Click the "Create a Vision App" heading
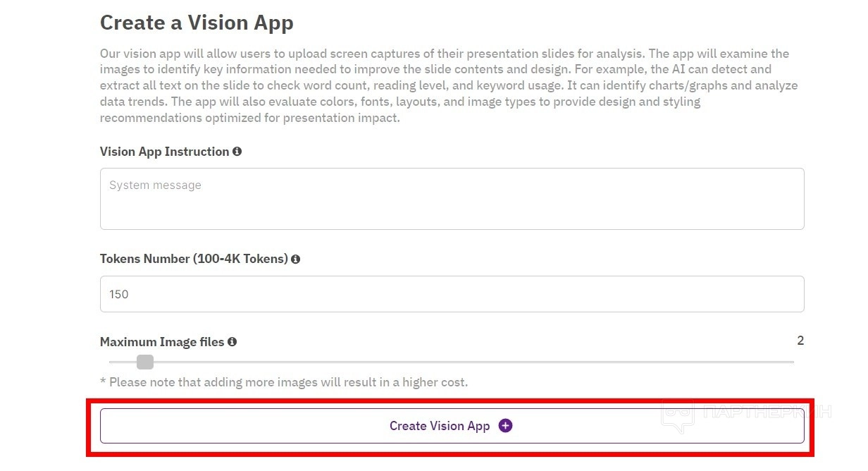 [x=197, y=23]
